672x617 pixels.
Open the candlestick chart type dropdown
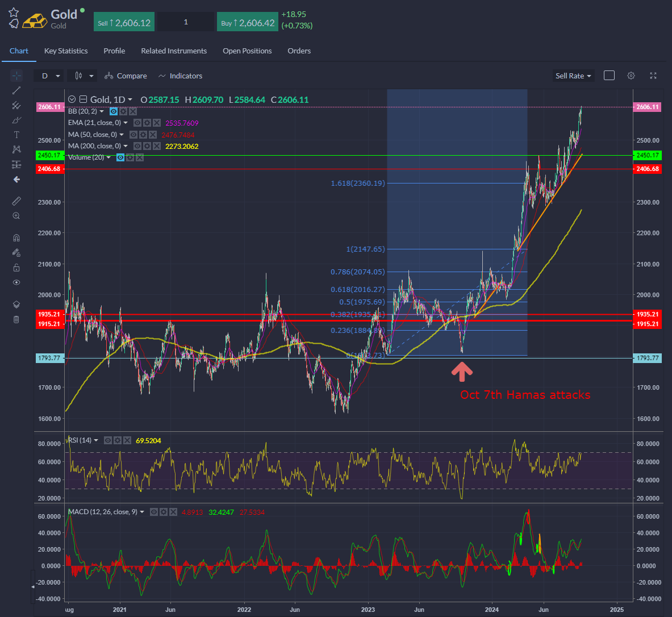84,76
